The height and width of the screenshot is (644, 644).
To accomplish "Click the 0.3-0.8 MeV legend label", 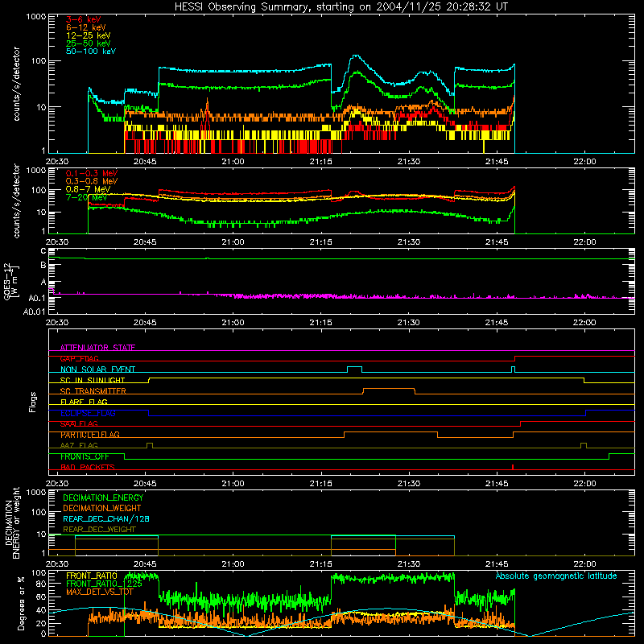I will coord(92,181).
